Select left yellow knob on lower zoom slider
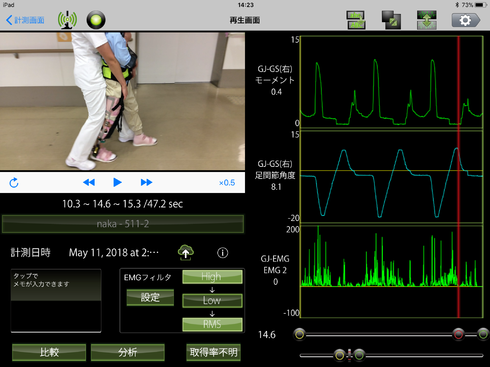The height and width of the screenshot is (367, 490). 339,355
